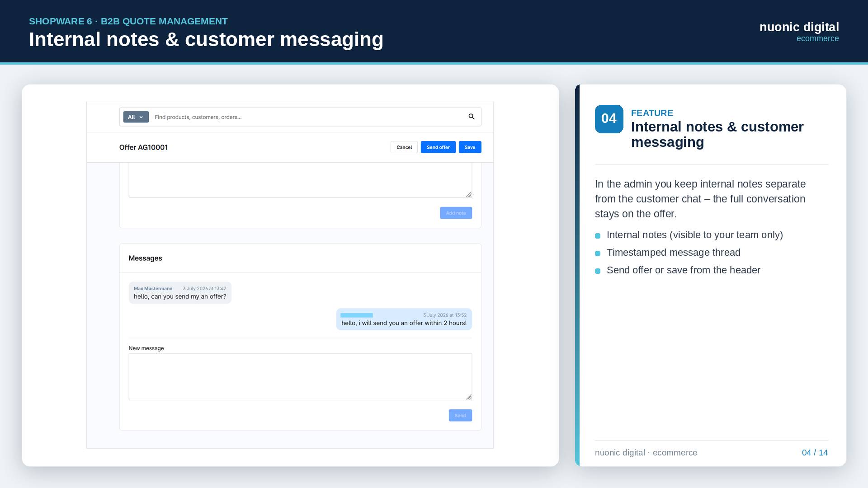868x488 pixels.
Task: Click the 04 feature number badge
Action: click(609, 119)
